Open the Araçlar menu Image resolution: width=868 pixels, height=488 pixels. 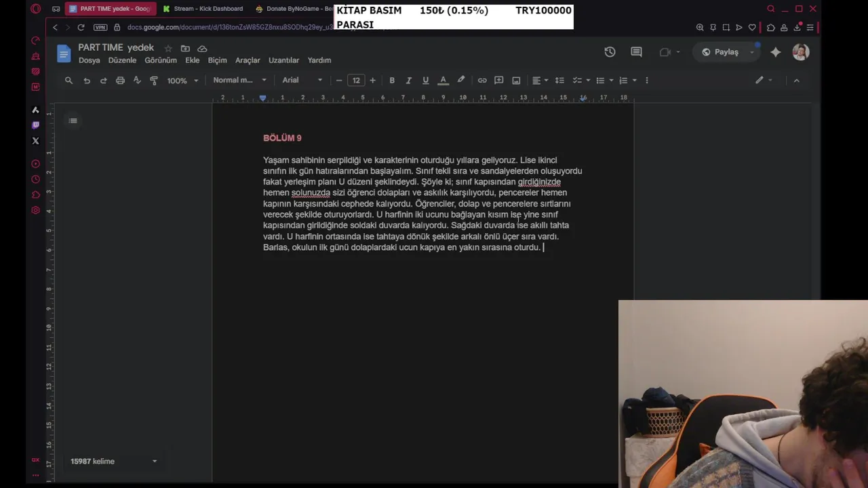click(248, 60)
